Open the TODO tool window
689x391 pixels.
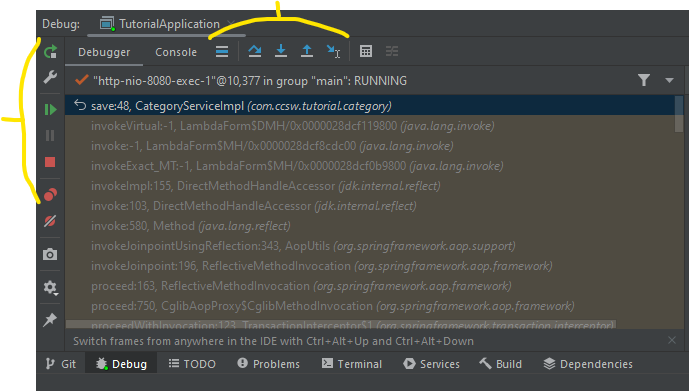click(192, 364)
